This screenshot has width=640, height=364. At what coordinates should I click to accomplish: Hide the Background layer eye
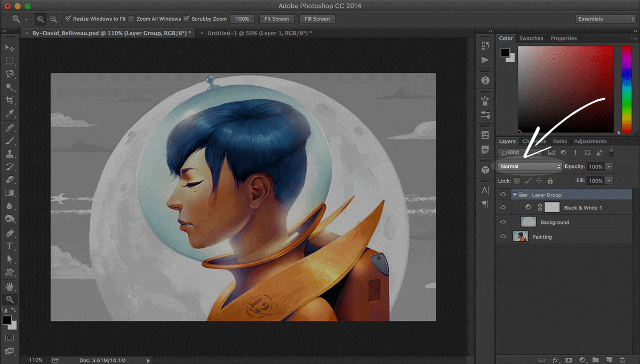(x=503, y=222)
